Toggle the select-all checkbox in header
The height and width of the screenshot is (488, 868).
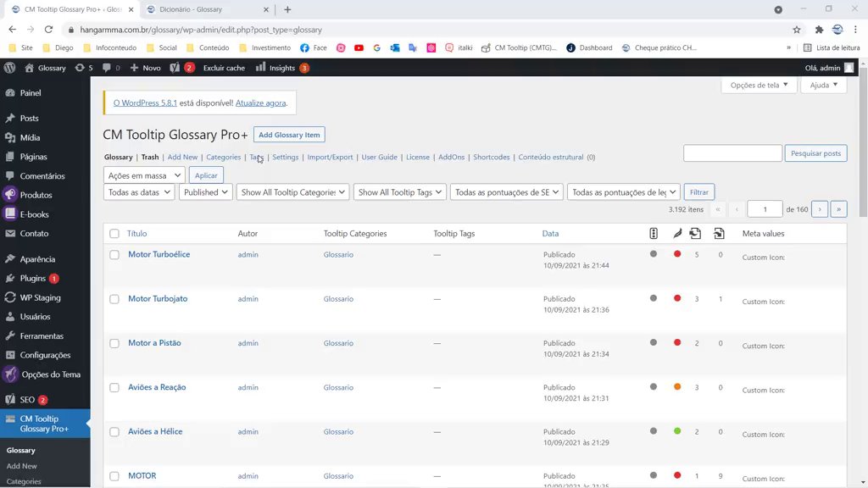click(x=114, y=234)
